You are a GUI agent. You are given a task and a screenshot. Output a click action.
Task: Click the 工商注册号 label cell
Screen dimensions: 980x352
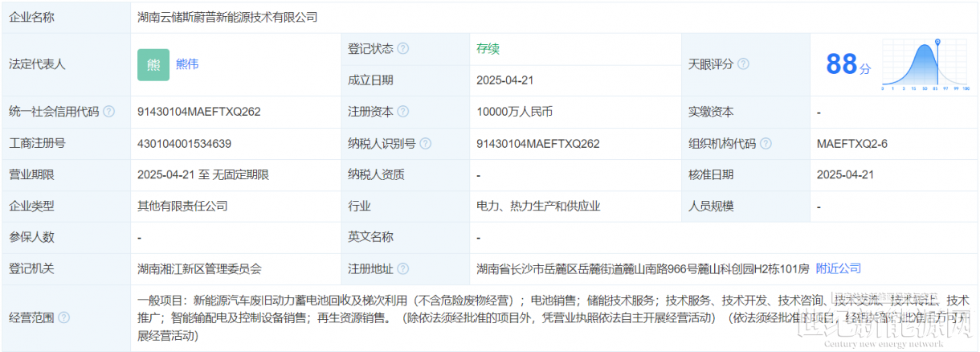[66, 144]
